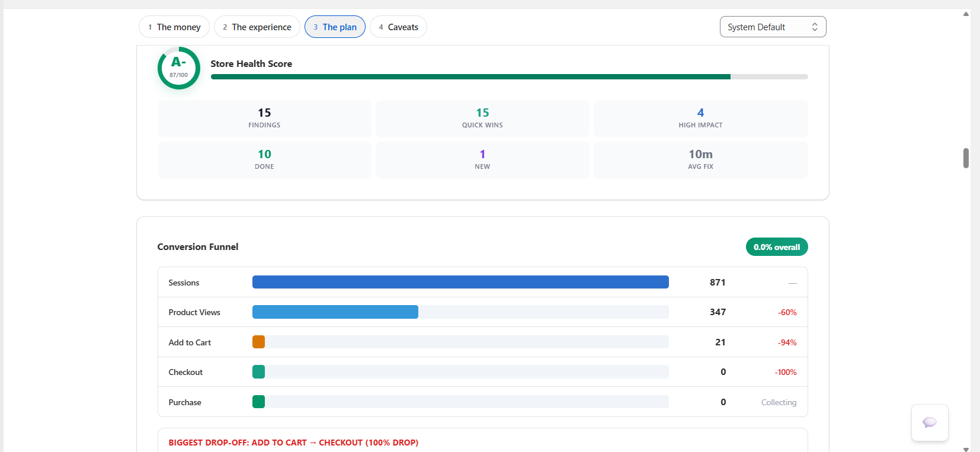Click the 10 Done stat card
This screenshot has width=980, height=452.
(264, 160)
